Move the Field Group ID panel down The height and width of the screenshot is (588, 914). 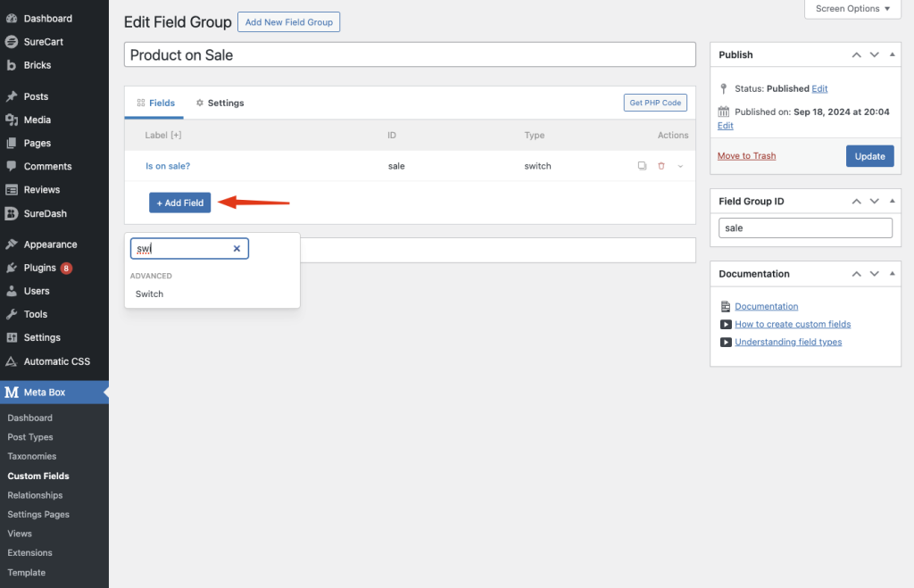click(875, 202)
